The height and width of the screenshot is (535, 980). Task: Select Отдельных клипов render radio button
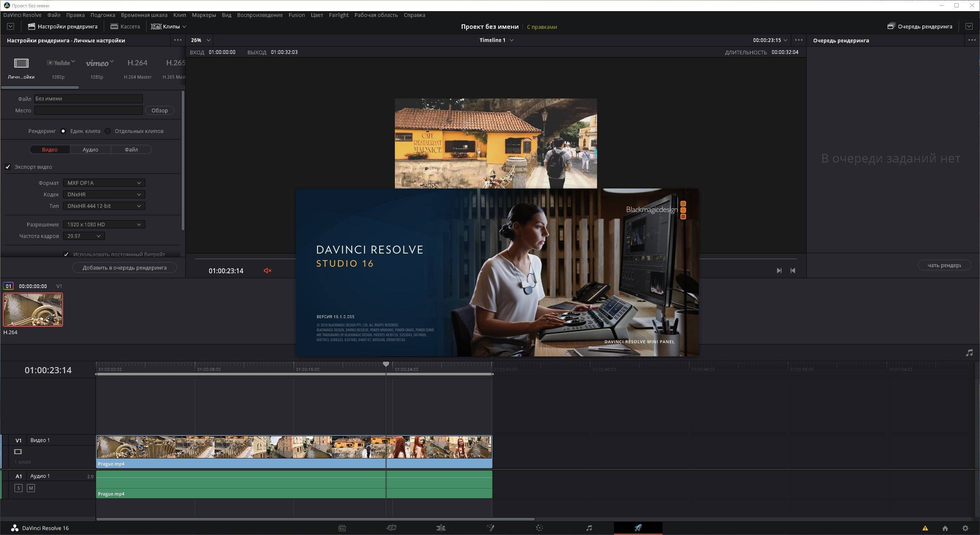(x=107, y=131)
